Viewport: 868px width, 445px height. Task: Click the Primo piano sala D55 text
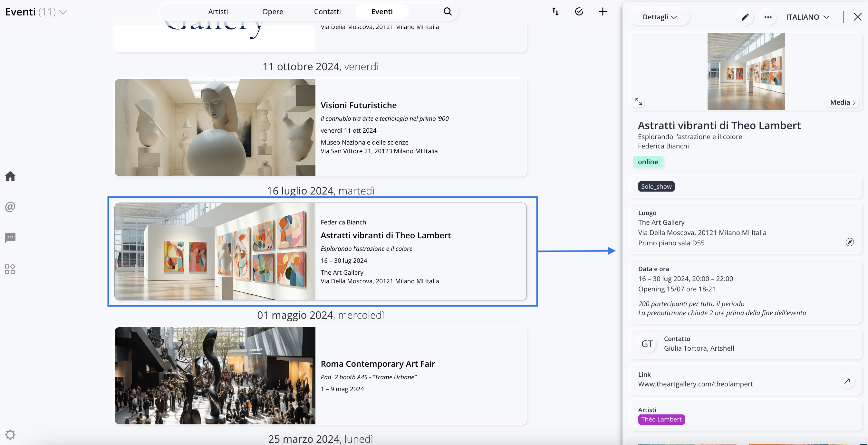pos(671,243)
